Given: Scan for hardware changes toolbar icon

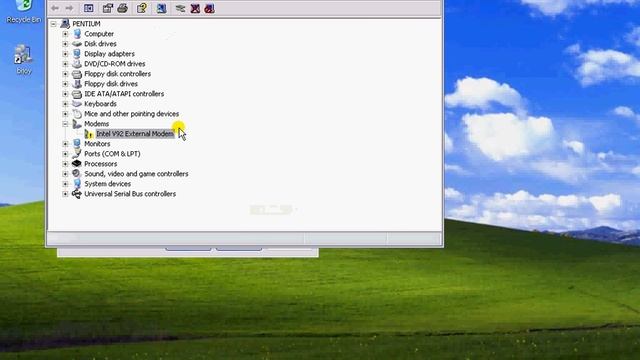Looking at the screenshot, I should coord(162,8).
